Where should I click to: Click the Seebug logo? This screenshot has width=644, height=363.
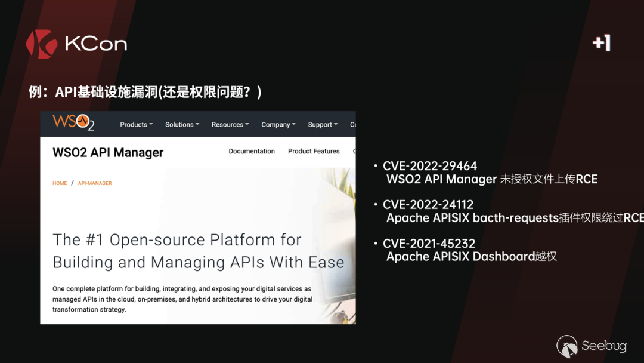coord(592,346)
